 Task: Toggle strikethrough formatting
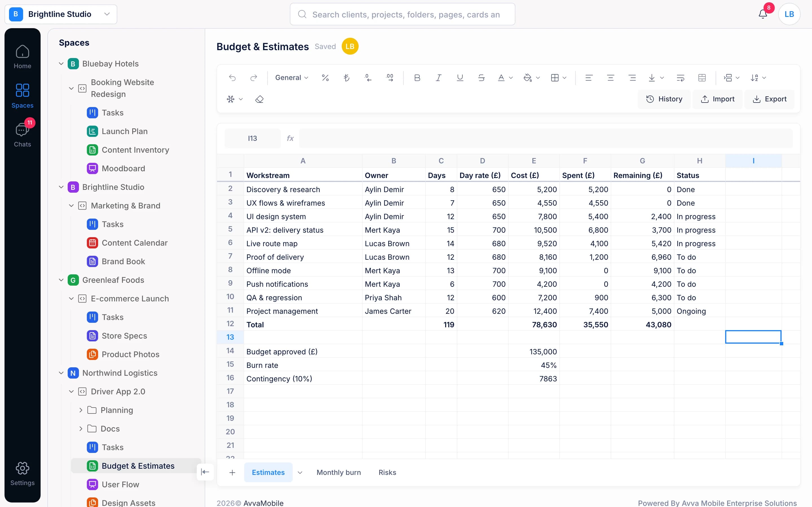point(481,78)
